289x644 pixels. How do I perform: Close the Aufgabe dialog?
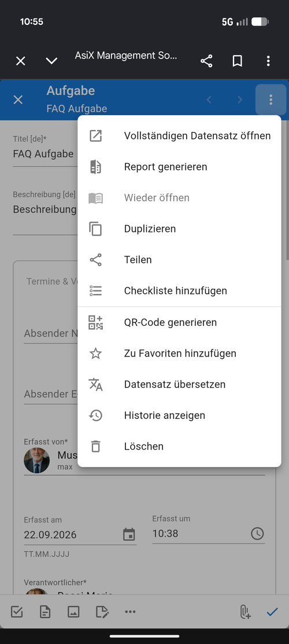[18, 100]
